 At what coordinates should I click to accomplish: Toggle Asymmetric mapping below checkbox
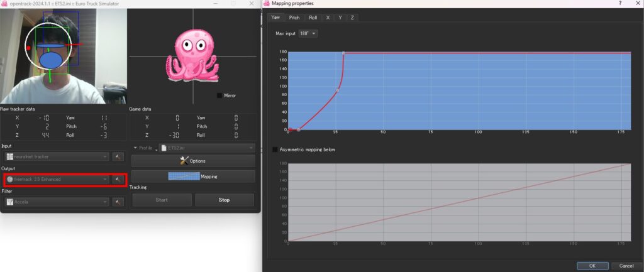click(275, 150)
